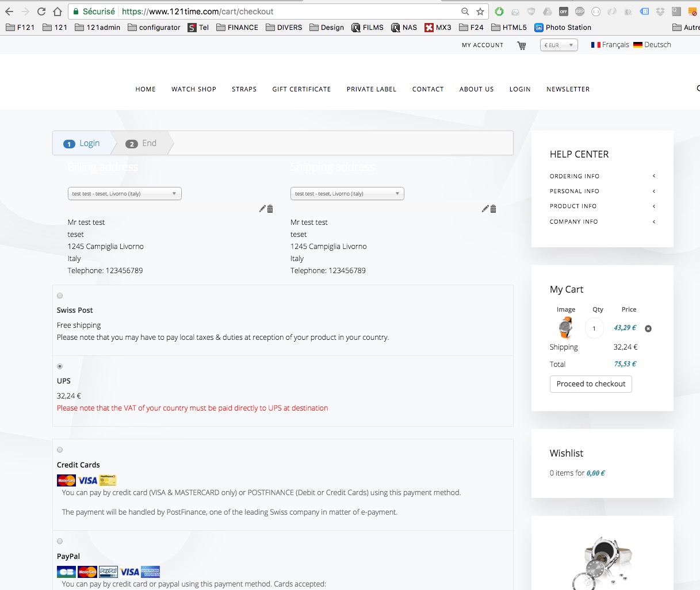The image size is (700, 590).
Task: Bookmark this page with the star icon
Action: click(480, 12)
